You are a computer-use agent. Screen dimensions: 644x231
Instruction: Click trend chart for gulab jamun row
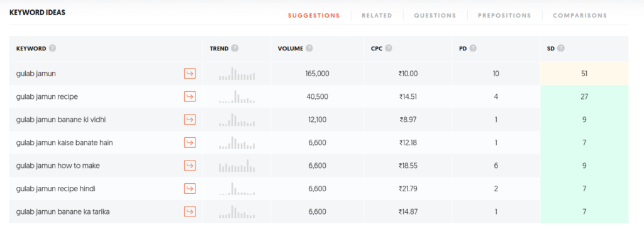(237, 74)
